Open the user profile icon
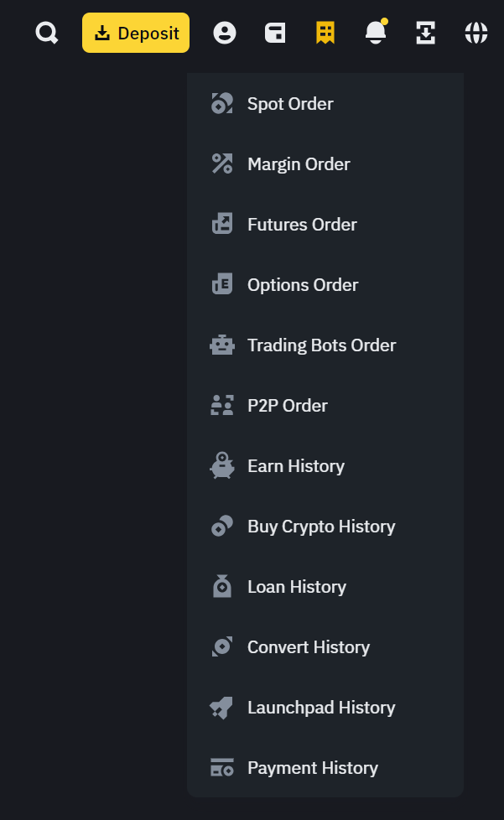 (x=225, y=33)
